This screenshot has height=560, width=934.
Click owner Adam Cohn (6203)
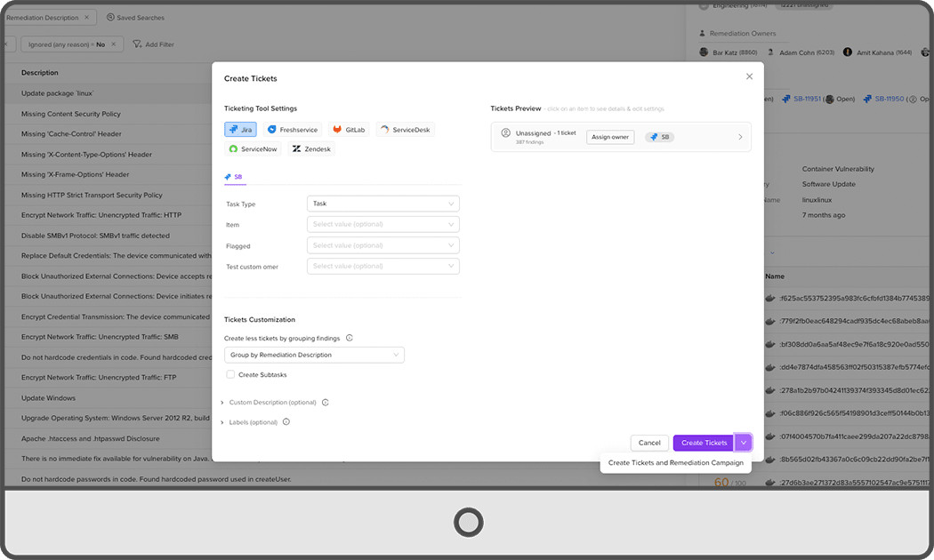coord(801,52)
